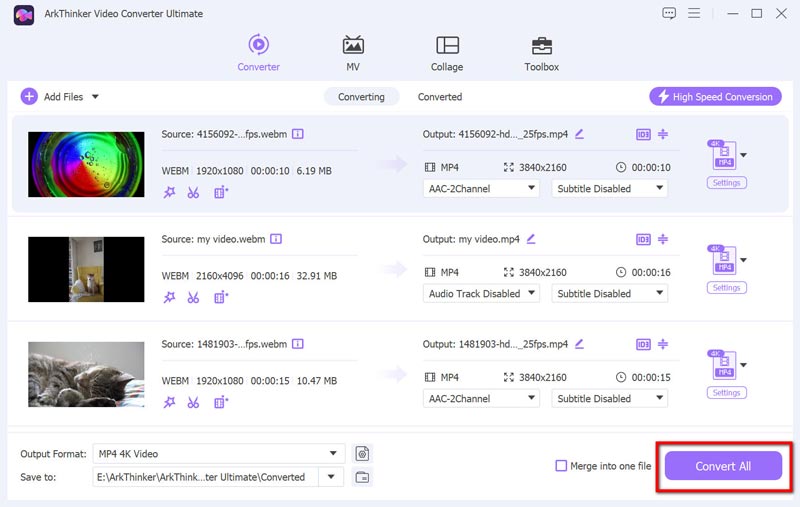Open Output Format MP4 4K Video dropdown
The height and width of the screenshot is (507, 800).
click(218, 453)
